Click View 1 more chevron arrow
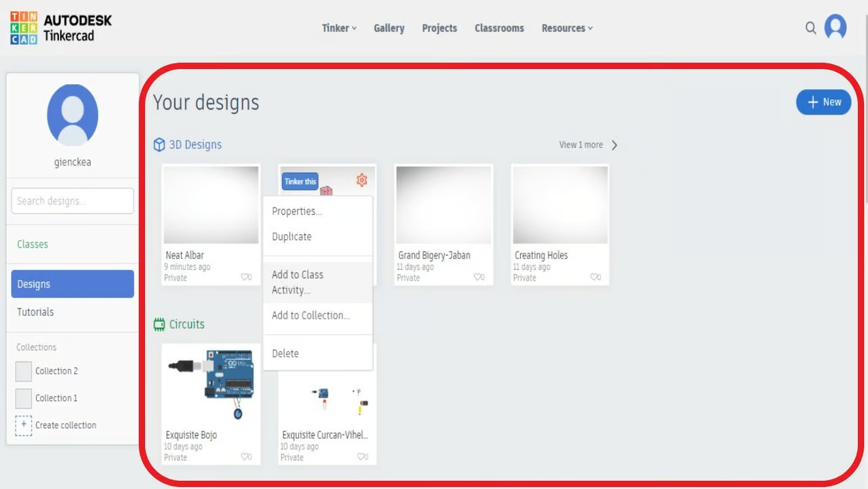Screen dimensions: 868x489 click(x=614, y=145)
